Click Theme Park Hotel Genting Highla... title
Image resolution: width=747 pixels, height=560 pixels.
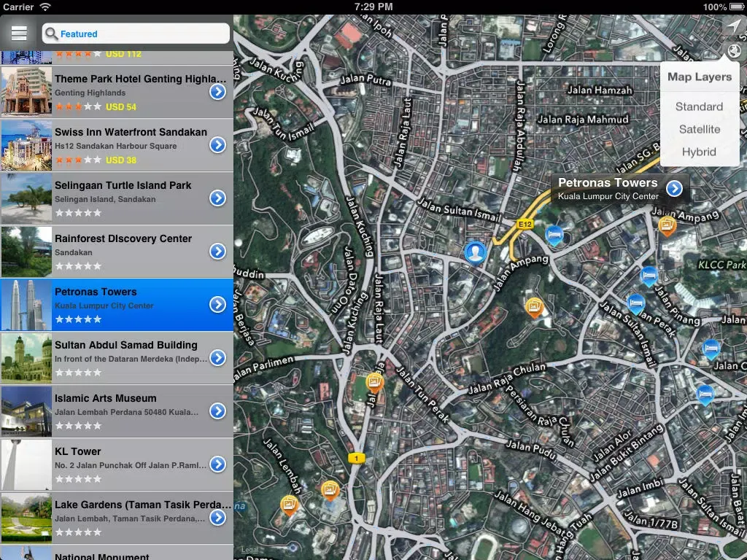141,79
